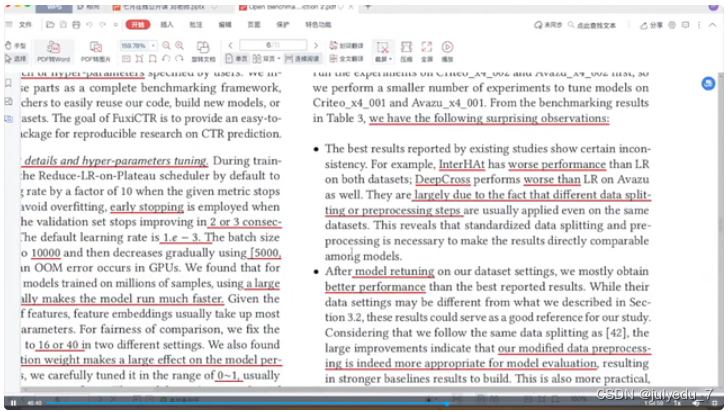Screen dimensions: 728x412
Task: Switch to the 保护 ribbon tab
Action: [283, 25]
